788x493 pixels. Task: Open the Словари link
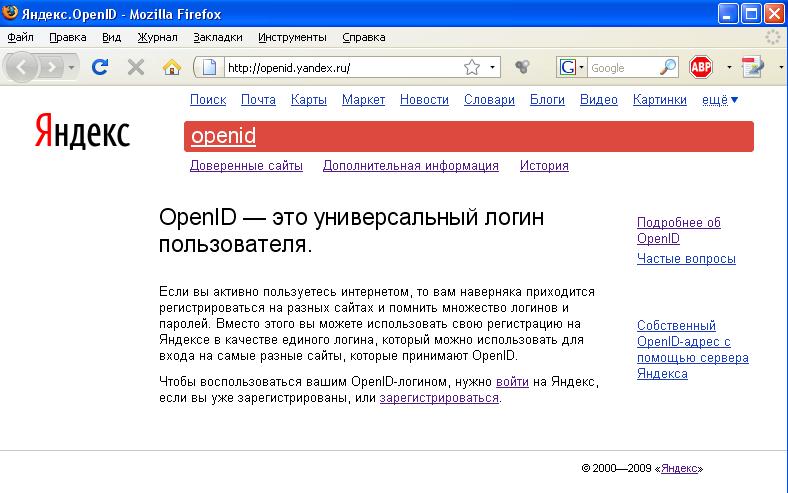tap(489, 100)
